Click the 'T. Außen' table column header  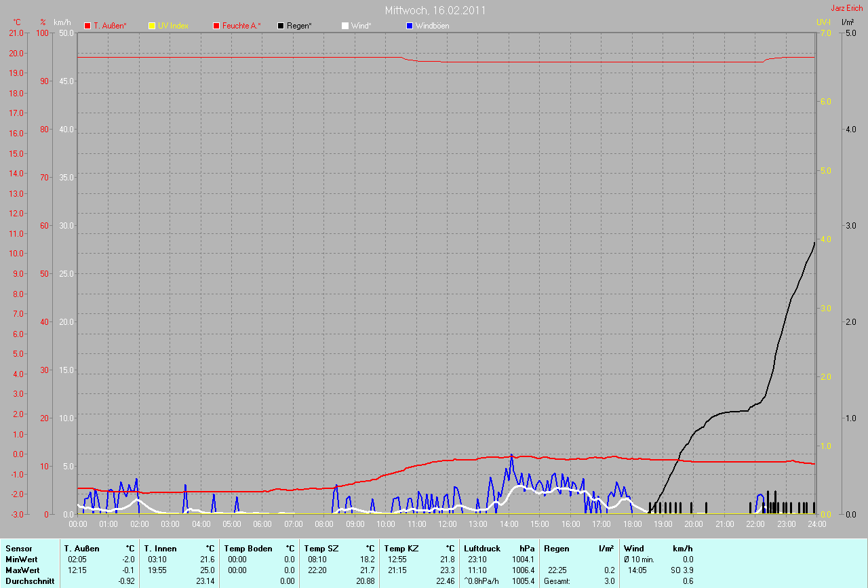81,548
